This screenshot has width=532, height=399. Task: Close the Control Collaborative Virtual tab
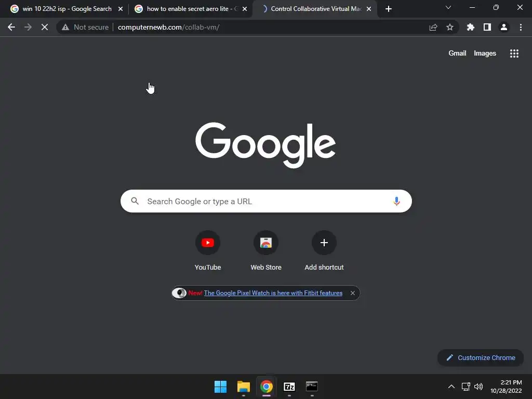tap(369, 9)
